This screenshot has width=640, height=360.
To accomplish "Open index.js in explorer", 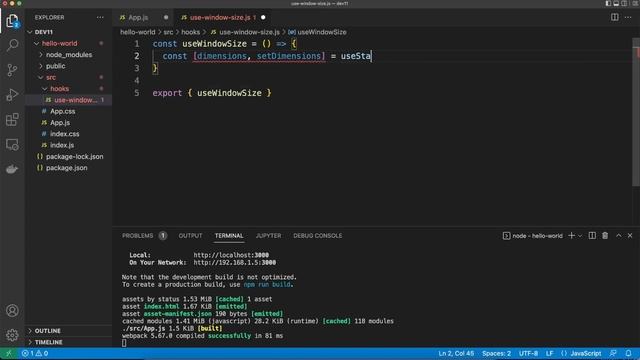I will pos(62,145).
